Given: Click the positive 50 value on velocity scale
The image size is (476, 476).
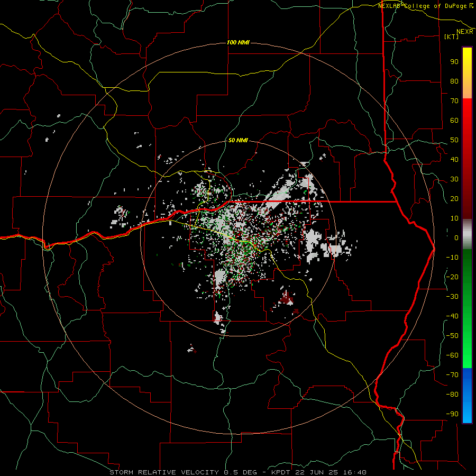Looking at the screenshot, I should point(454,140).
